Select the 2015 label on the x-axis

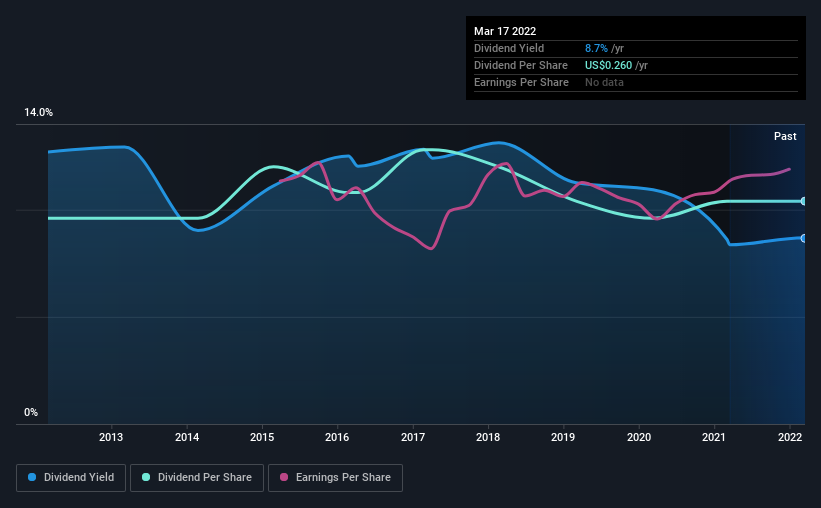click(262, 437)
